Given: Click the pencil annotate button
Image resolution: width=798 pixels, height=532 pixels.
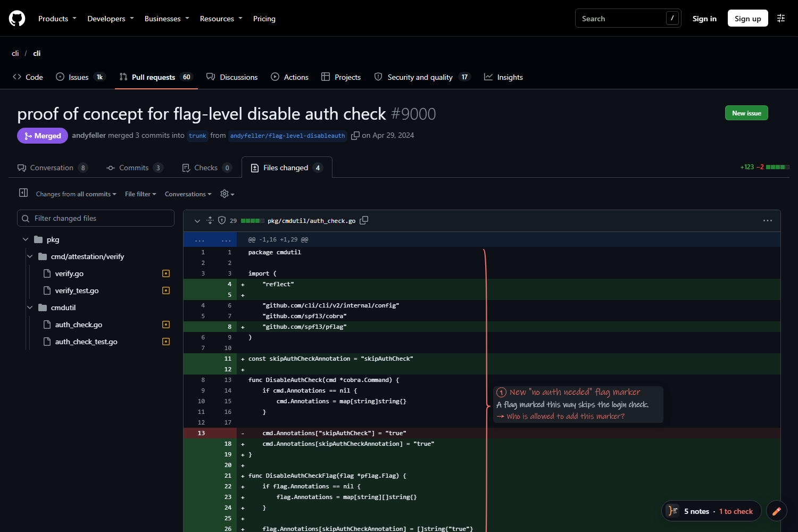Looking at the screenshot, I should click(x=777, y=511).
